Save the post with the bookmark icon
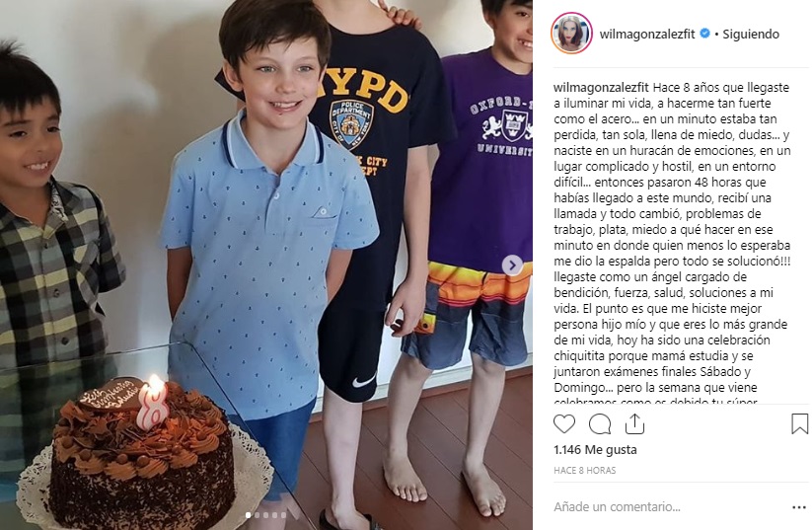The image size is (812, 530). (x=799, y=423)
